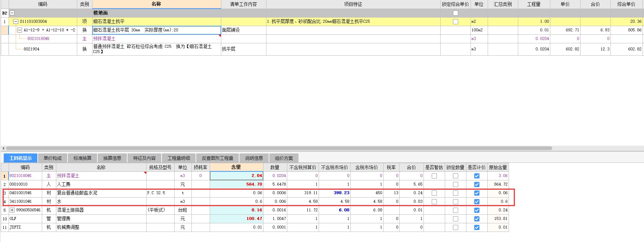Tick 锁定综合单价 checkbox in 楼地面 row
This screenshot has width=644, height=242.
coord(455,13)
